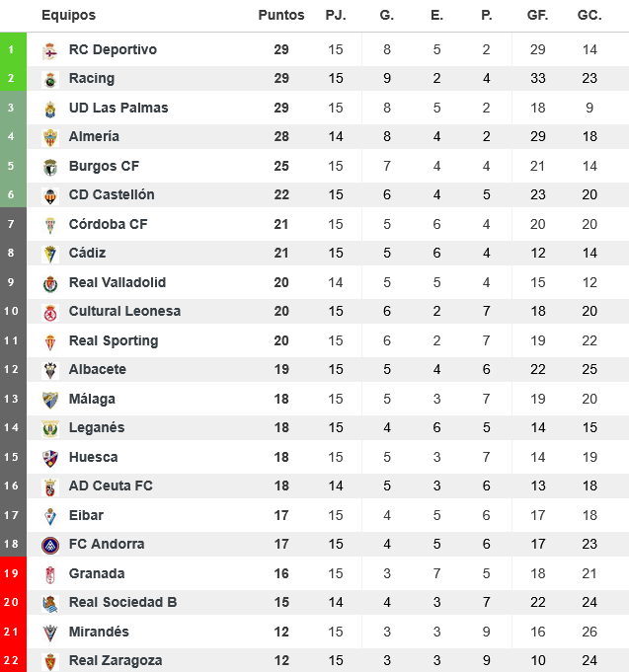Click Mirandés points value 12
This screenshot has width=629, height=672.
(281, 632)
